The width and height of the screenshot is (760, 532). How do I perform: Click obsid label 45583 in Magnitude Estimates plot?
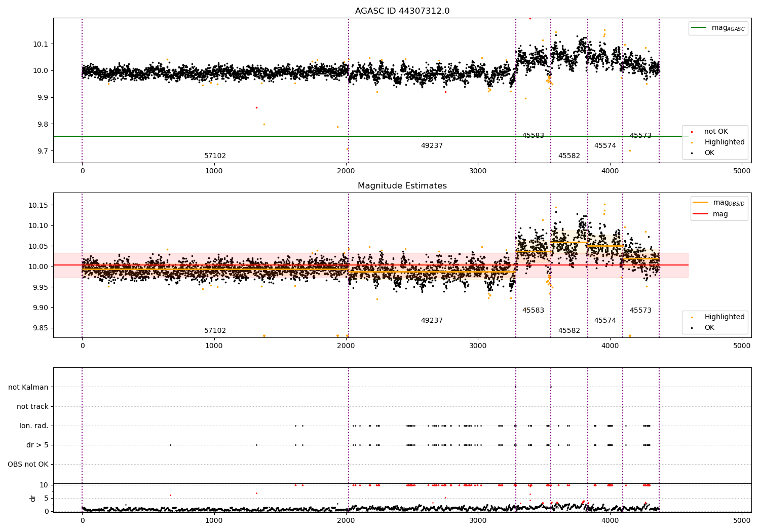[x=533, y=311]
